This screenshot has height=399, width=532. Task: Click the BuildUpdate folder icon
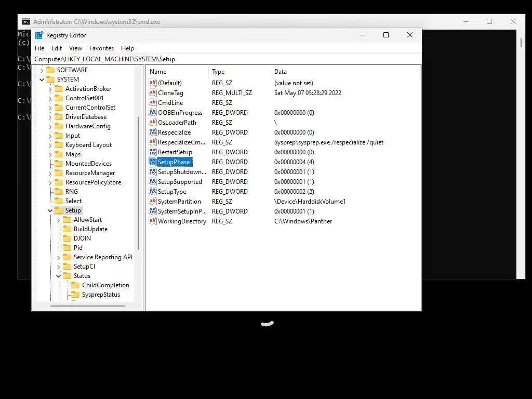pos(68,229)
